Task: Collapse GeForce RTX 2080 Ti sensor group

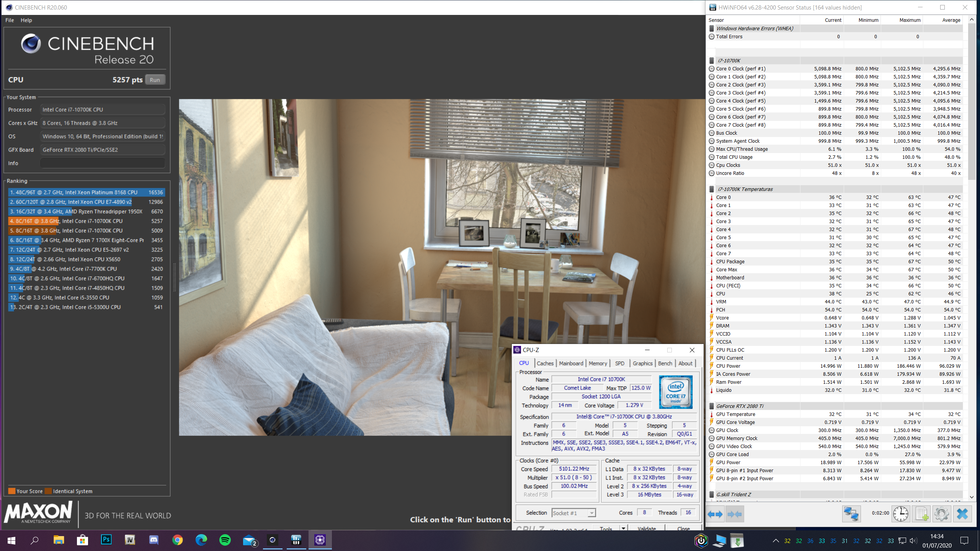Action: pos(712,406)
